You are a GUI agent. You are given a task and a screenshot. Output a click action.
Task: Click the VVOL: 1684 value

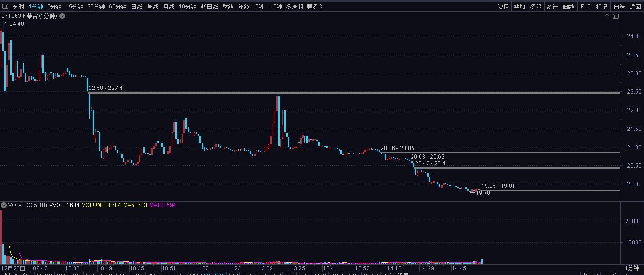coord(65,205)
